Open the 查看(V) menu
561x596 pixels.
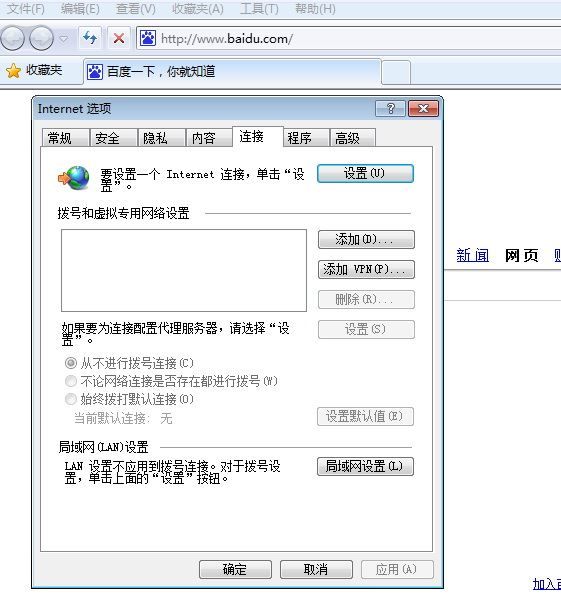136,9
